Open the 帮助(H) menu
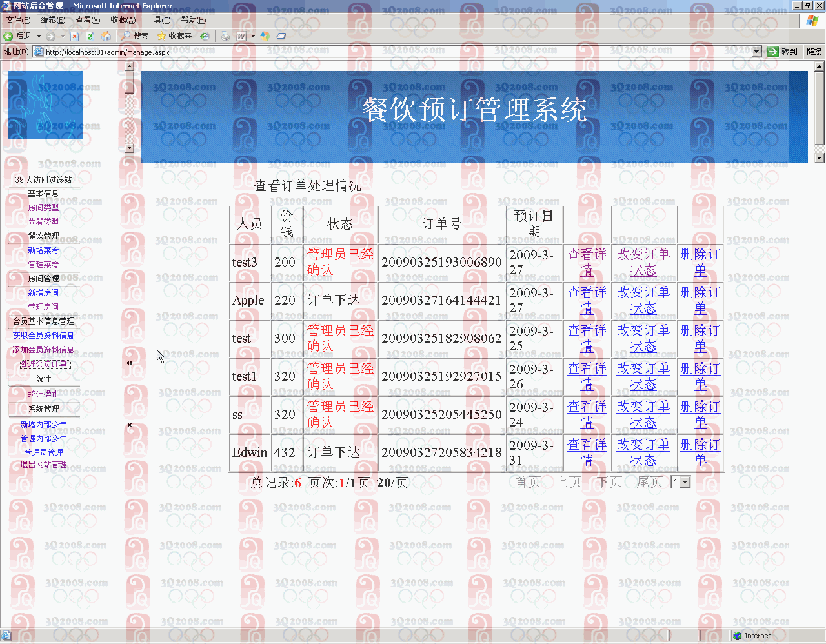Viewport: 826px width, 644px height. [194, 20]
